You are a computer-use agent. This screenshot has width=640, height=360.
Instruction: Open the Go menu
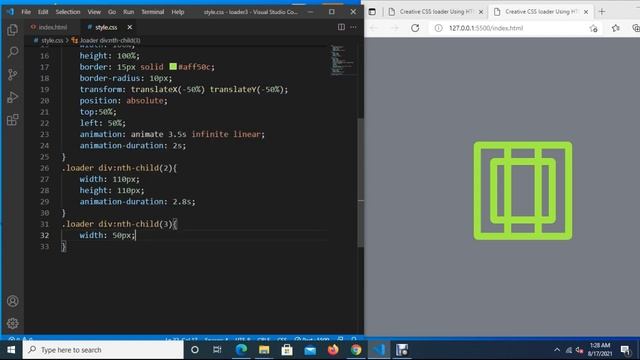(x=112, y=12)
